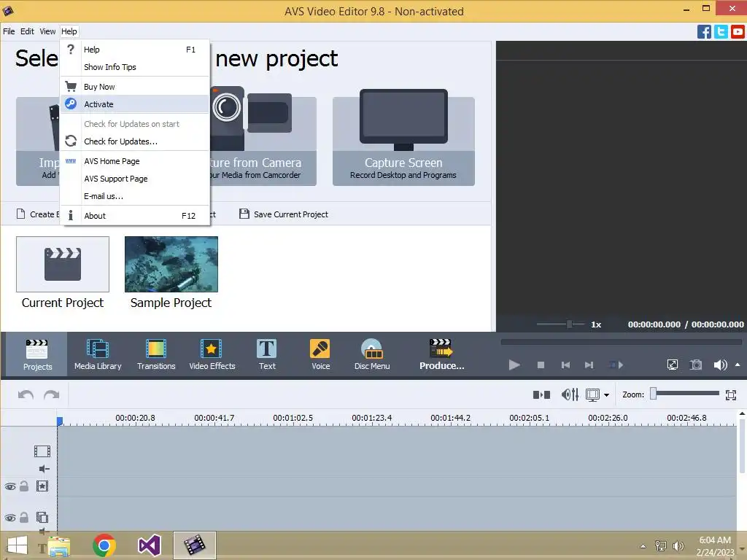The image size is (747, 560).
Task: Take a snapshot with camera icon
Action: [696, 365]
